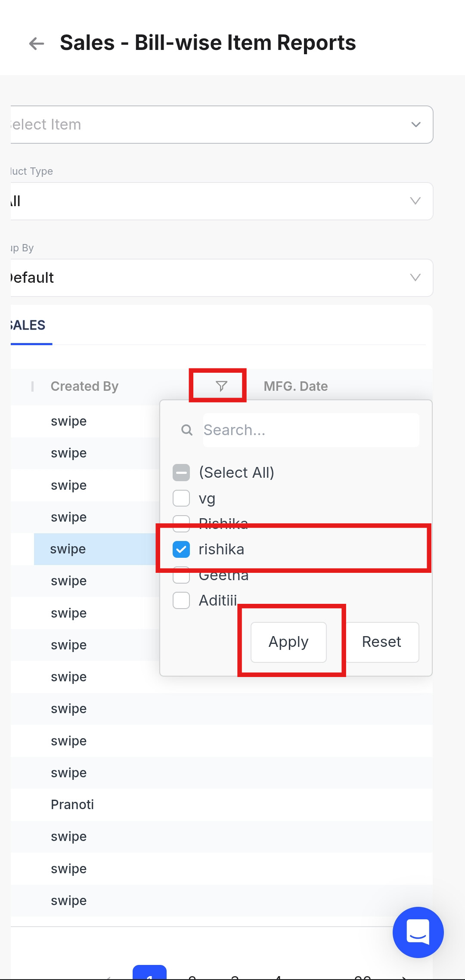Toggle the (Select All) checkbox
465x980 pixels.
pyautogui.click(x=181, y=473)
